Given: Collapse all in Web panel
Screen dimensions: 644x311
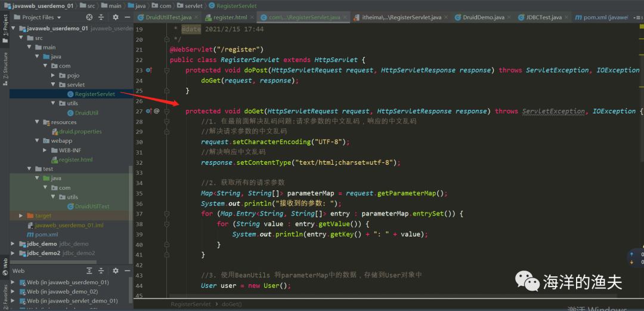Looking at the screenshot, I should tap(101, 270).
